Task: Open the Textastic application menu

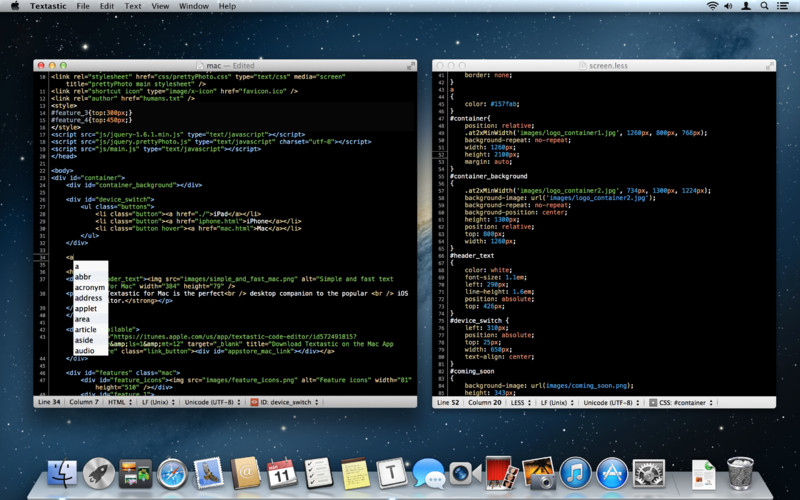Action: click(48, 6)
